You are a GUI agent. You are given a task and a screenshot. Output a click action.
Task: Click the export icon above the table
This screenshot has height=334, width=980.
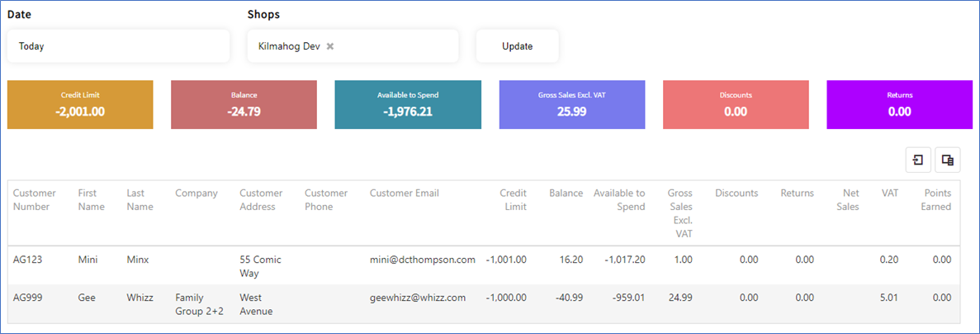coord(918,160)
